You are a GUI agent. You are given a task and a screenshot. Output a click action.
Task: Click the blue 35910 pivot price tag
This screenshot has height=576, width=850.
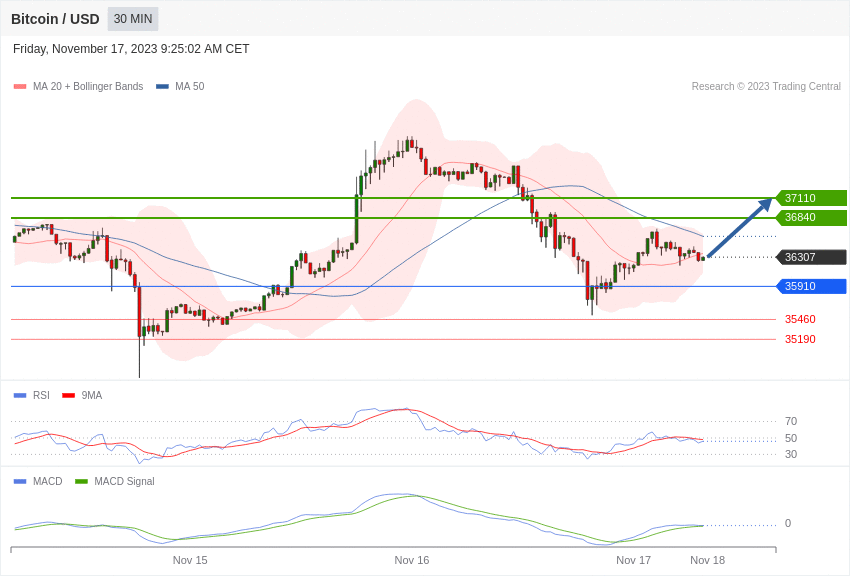[811, 287]
